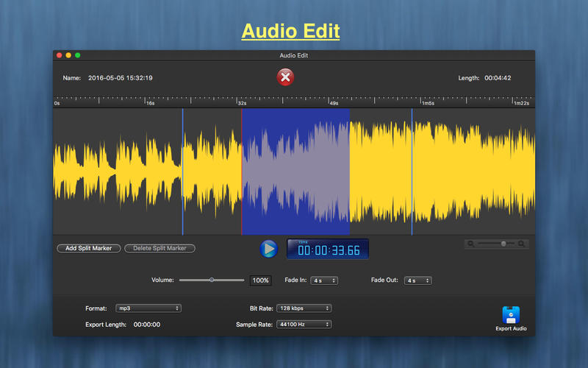Viewport: 588px width, 368px height.
Task: Click the first blue split marker line
Action: coord(182,171)
